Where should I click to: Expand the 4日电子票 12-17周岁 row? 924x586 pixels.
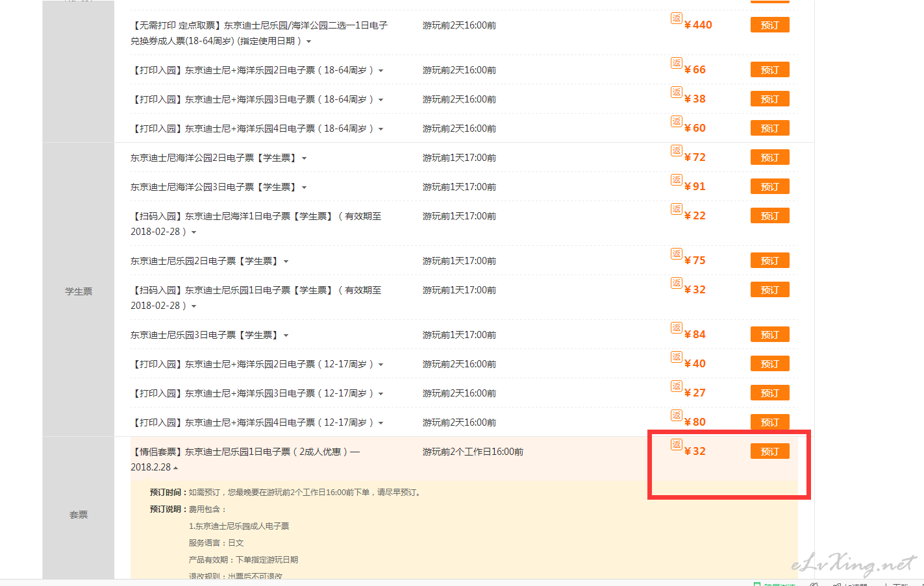[381, 423]
